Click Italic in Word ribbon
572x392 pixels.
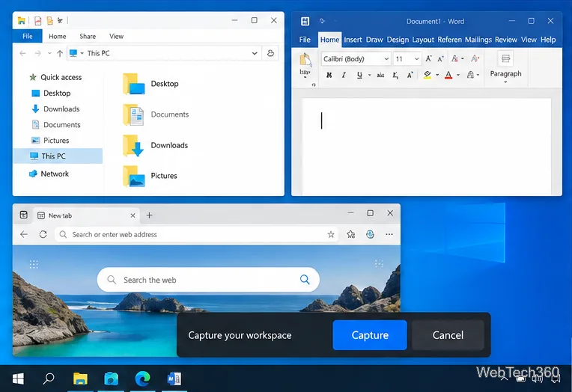click(x=344, y=75)
